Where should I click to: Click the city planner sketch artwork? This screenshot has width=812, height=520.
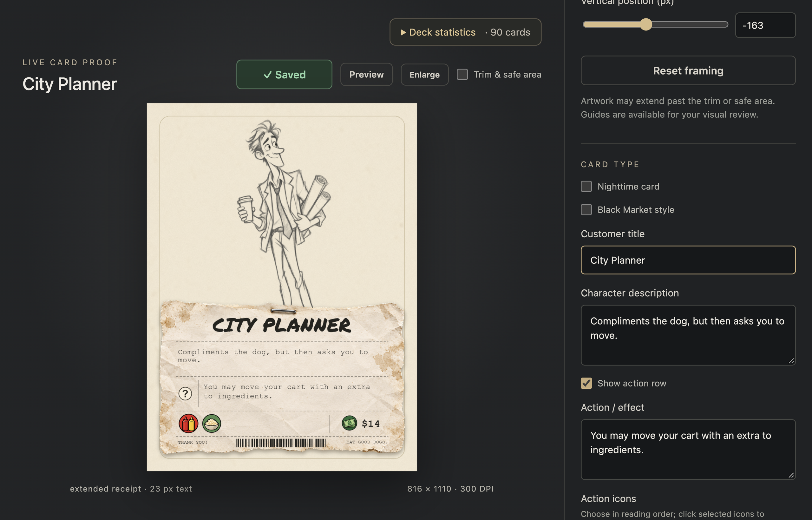[284, 213]
